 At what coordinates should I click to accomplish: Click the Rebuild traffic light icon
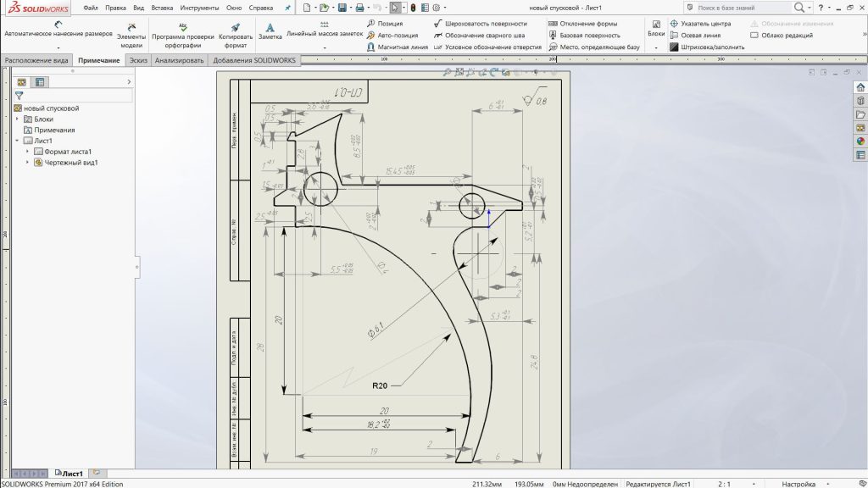click(413, 8)
